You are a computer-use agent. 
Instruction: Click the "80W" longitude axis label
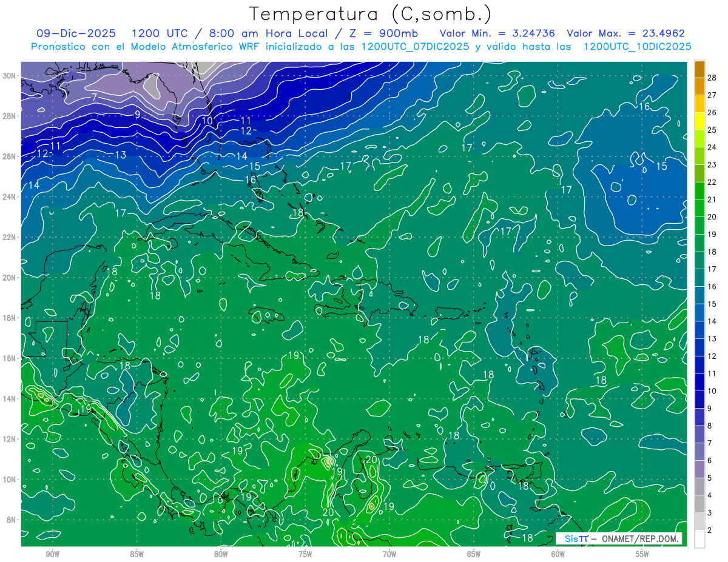click(221, 554)
